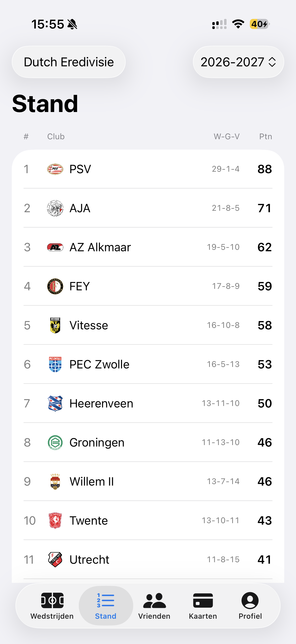Image resolution: width=296 pixels, height=644 pixels.
Task: Open the PEC Zwolle team row
Action: [x=148, y=364]
